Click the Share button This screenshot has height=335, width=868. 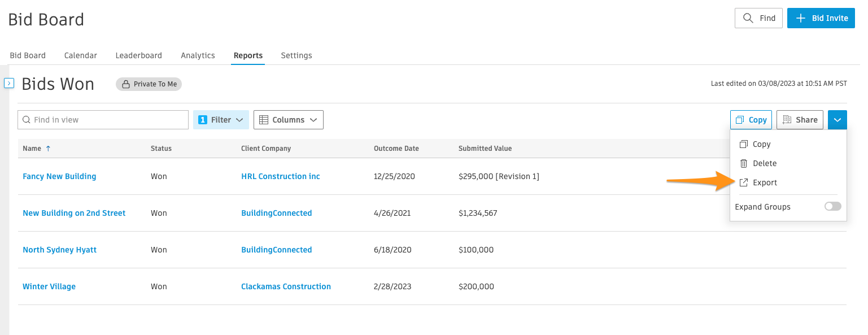click(800, 120)
